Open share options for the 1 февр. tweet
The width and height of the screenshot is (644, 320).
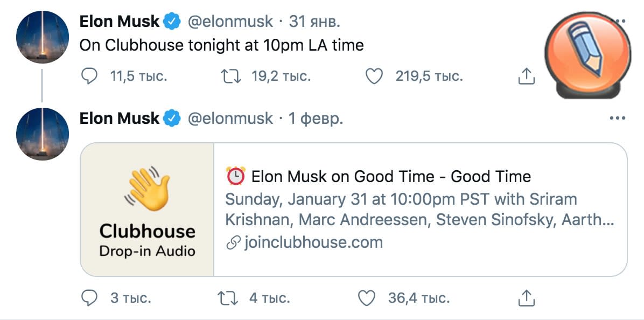click(x=526, y=297)
